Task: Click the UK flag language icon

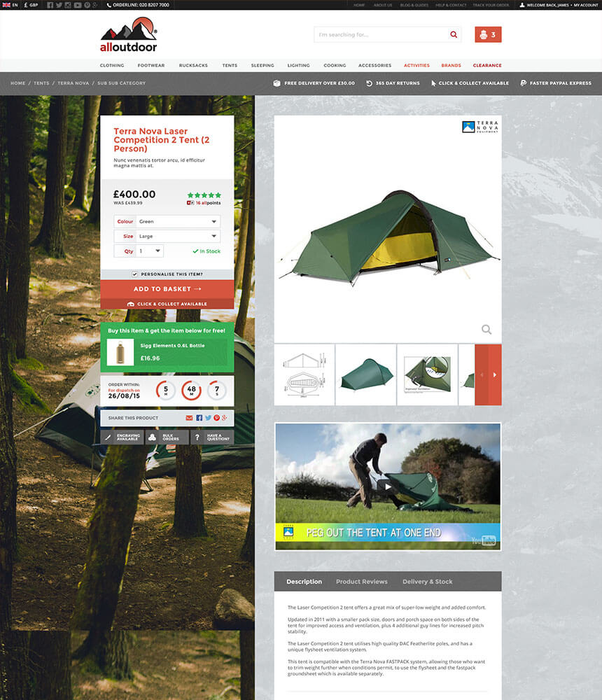Action: tap(6, 5)
